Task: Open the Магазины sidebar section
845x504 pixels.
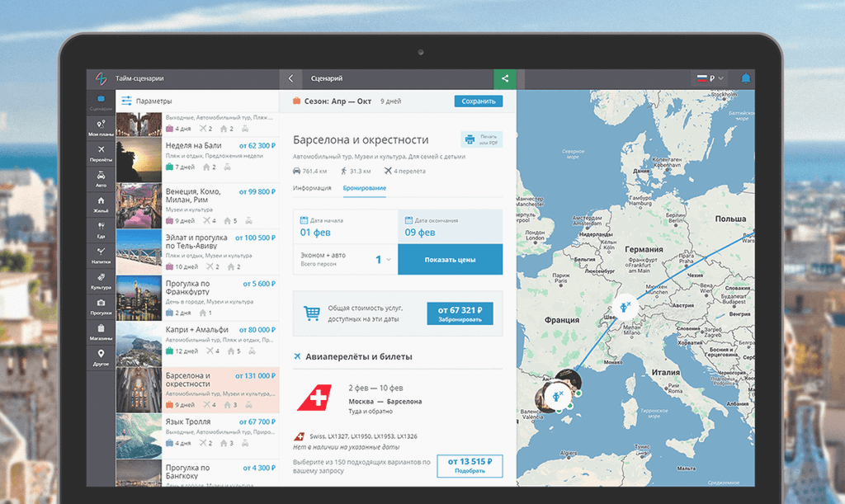Action: coord(101,332)
